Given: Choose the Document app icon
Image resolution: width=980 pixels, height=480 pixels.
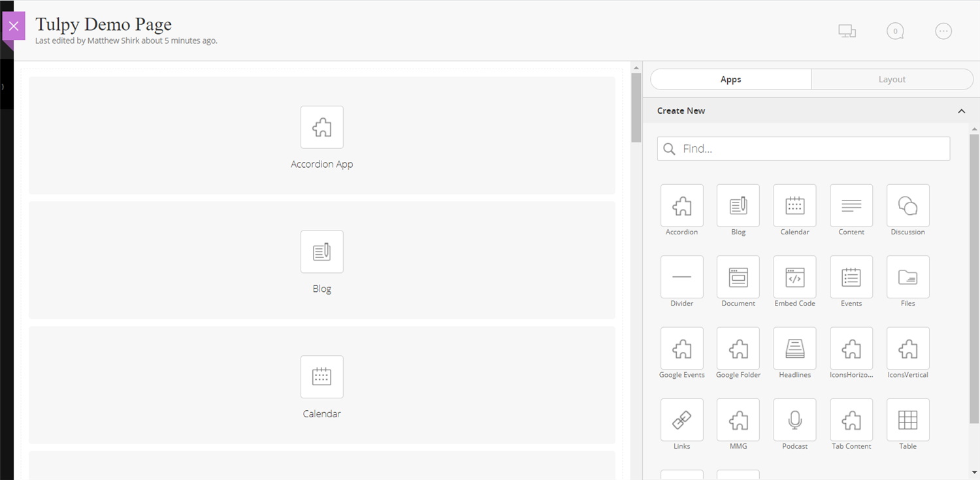Looking at the screenshot, I should click(x=738, y=277).
